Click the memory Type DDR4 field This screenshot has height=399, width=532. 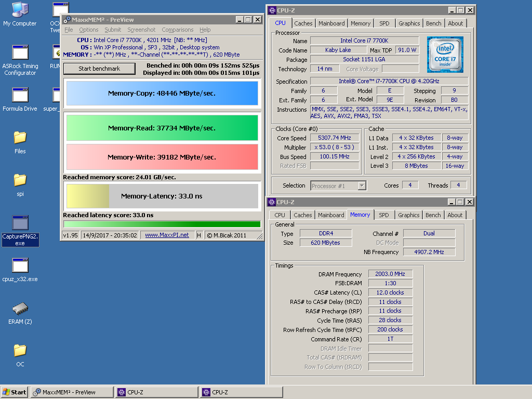[x=326, y=233]
